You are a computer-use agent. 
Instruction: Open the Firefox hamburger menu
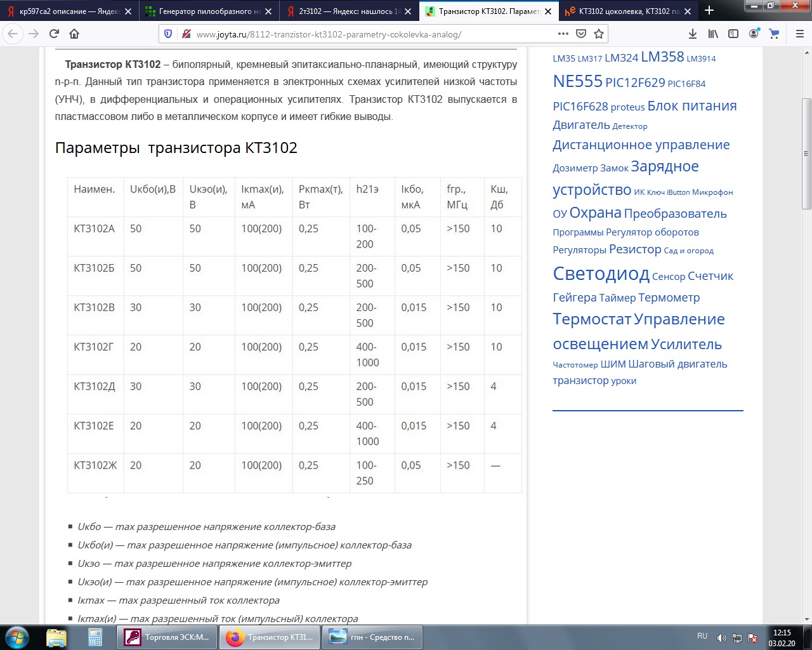[x=799, y=34]
